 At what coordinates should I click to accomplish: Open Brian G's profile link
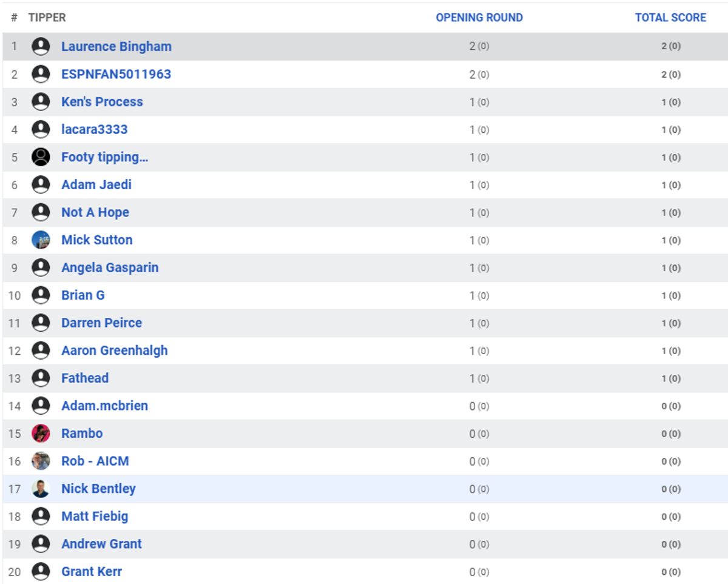coord(83,295)
